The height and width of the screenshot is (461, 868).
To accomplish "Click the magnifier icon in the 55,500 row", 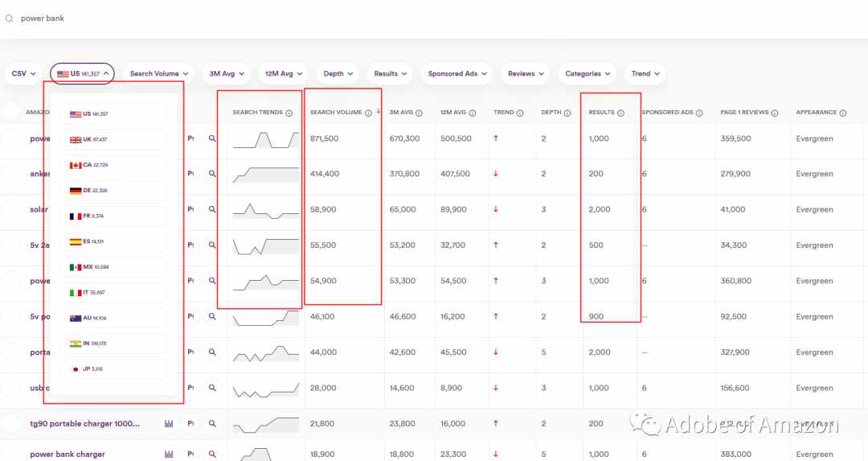I will [x=212, y=245].
